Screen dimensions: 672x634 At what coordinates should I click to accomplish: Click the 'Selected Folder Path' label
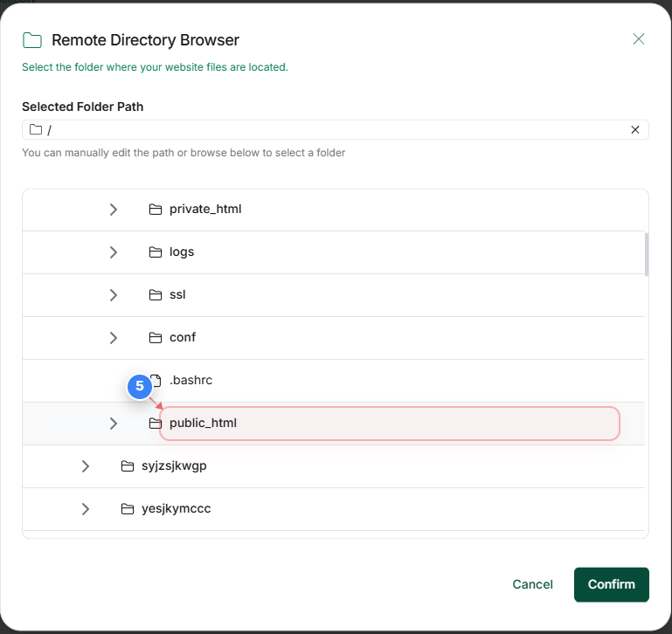(x=83, y=107)
